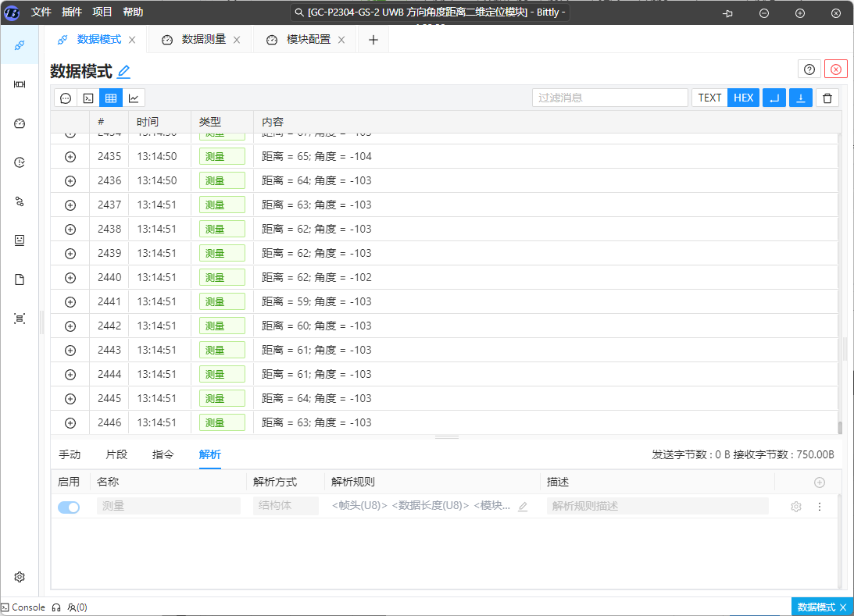Viewport: 854px width, 616px height.
Task: Expand row 2440 with plus circle
Action: click(70, 278)
